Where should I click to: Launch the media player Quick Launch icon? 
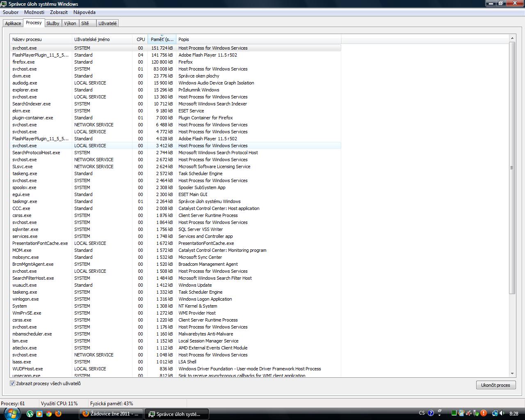[39, 413]
